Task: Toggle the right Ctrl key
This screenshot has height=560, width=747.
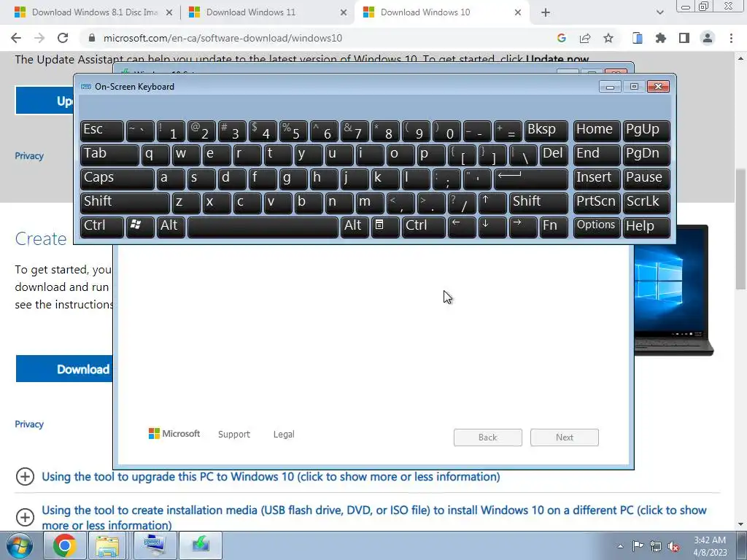Action: (x=424, y=227)
